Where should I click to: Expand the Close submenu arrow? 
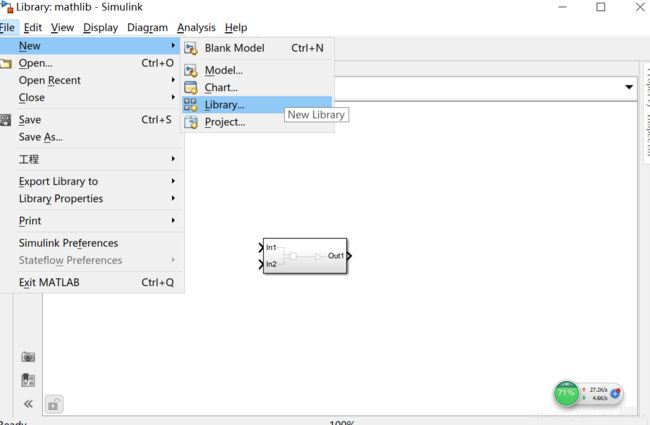click(173, 97)
